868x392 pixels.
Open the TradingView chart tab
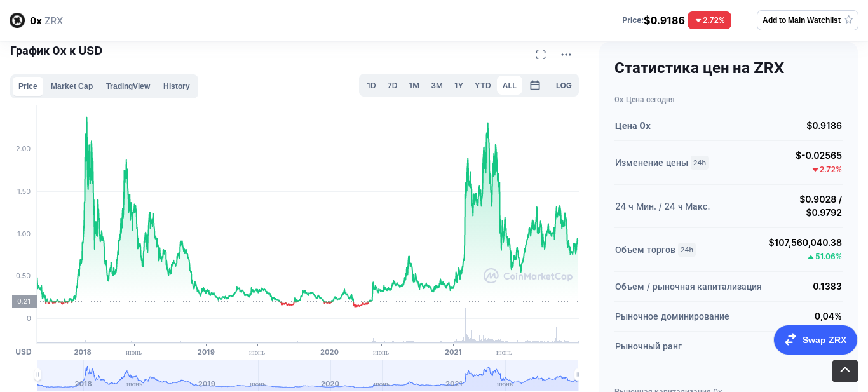(128, 86)
